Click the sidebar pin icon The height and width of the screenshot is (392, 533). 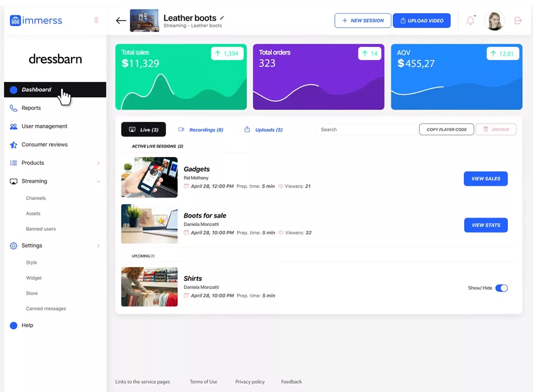click(x=96, y=20)
